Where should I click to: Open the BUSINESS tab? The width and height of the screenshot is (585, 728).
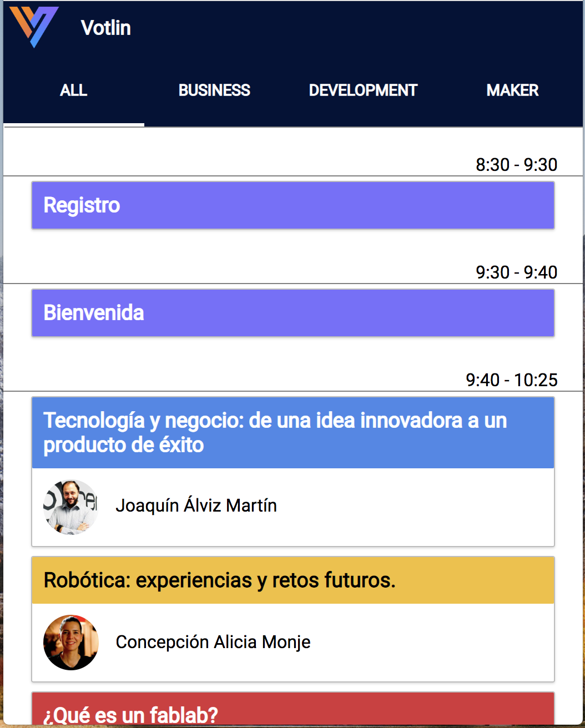214,90
